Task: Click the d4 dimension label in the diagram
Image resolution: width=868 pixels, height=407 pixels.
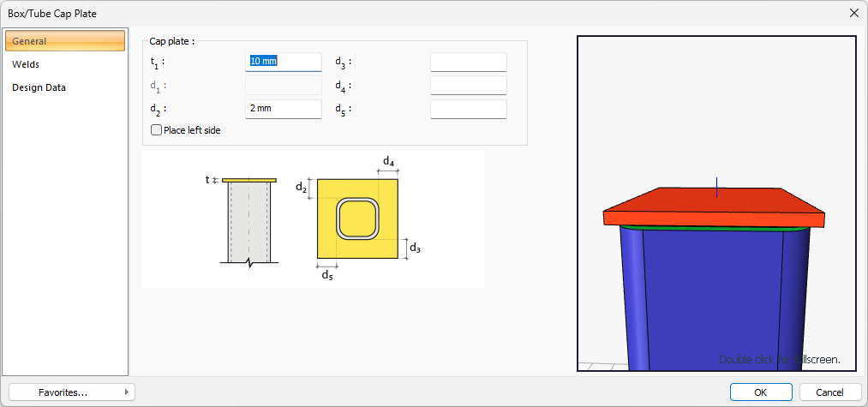Action: [388, 161]
